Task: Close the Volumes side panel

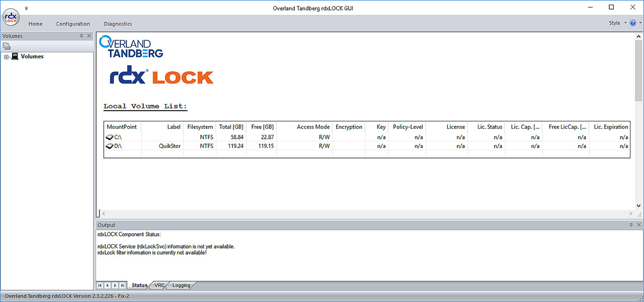Action: tap(89, 36)
